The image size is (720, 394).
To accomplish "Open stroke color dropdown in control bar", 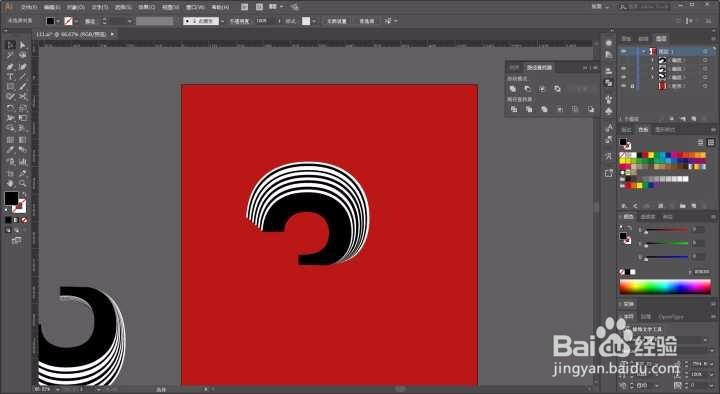I will click(76, 21).
